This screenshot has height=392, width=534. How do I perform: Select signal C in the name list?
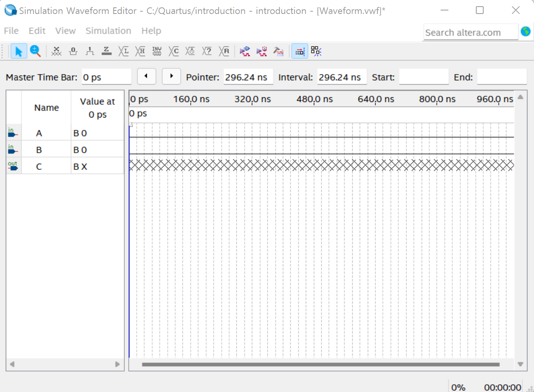(39, 166)
